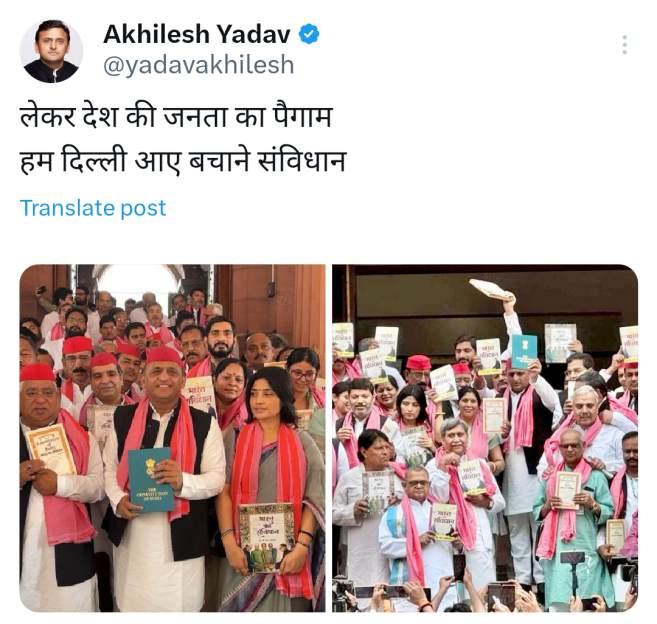
Task: Click the blue verified checkmark badge
Action: pos(309,34)
